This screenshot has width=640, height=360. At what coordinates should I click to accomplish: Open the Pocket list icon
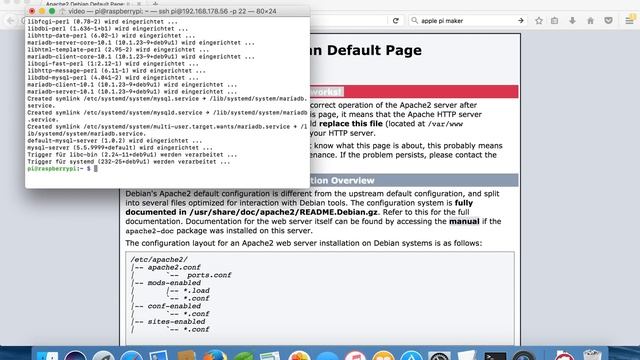(x=608, y=20)
